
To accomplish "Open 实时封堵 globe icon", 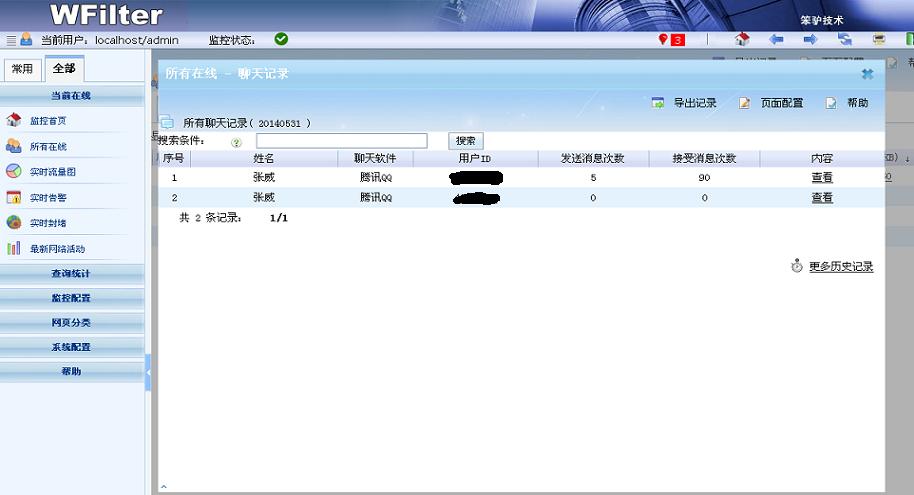I will [x=14, y=222].
